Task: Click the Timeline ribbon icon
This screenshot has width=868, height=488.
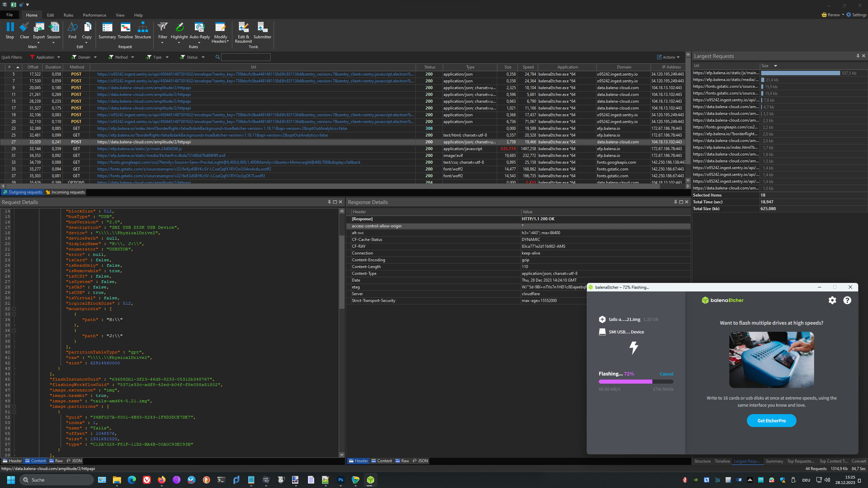Action: point(125,28)
